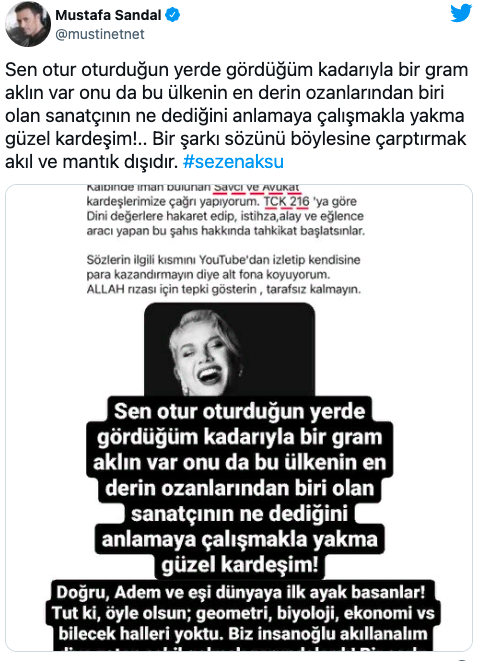The image size is (484, 661).
Task: Click the line 'Doğru, Adem ve eşi dünyaya'
Action: click(241, 592)
